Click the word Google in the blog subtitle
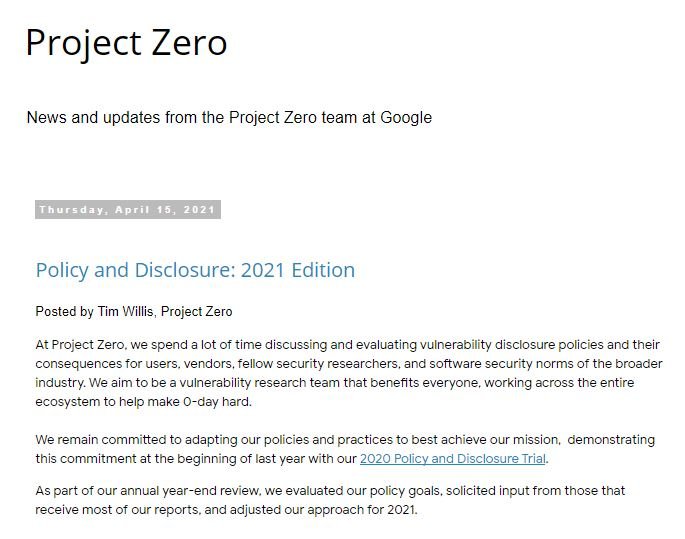 click(406, 117)
